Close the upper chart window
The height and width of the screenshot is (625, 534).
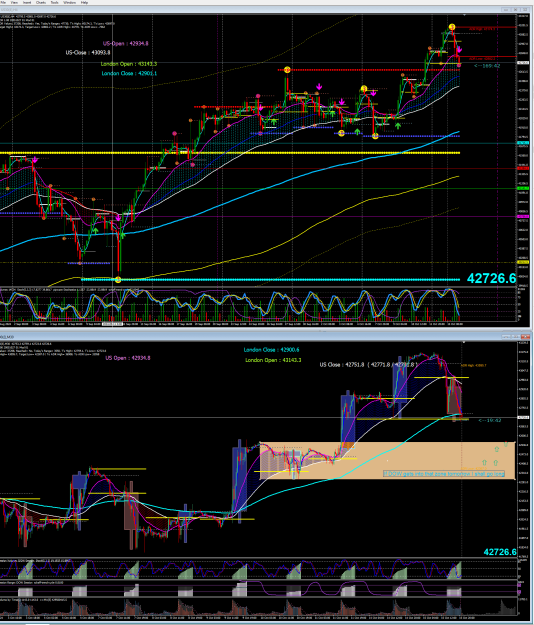[x=526, y=10]
